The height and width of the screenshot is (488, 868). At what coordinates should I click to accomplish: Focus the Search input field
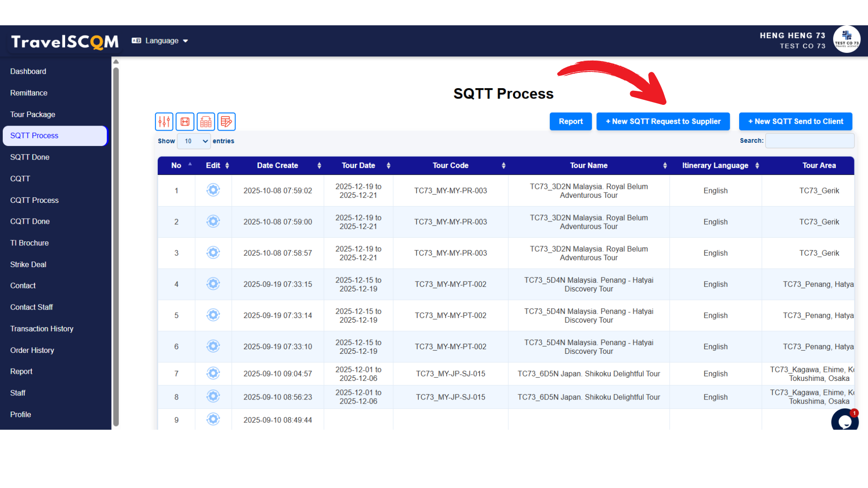point(809,141)
